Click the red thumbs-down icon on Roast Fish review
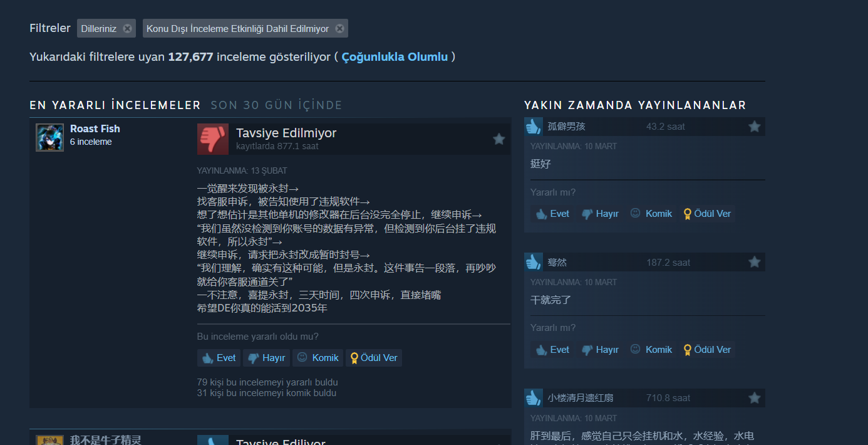Viewport: 868px width, 445px height. 213,139
